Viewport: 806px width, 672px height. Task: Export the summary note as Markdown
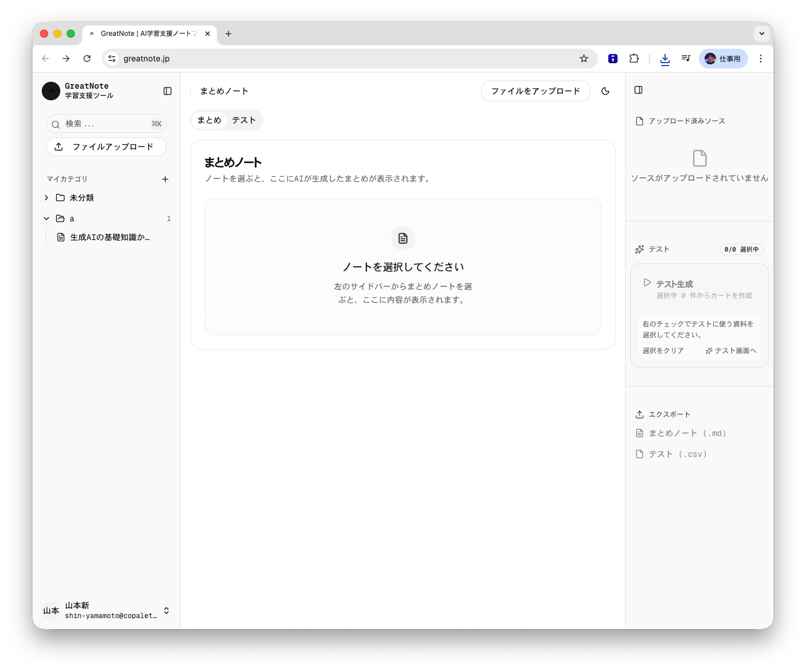[x=687, y=433]
